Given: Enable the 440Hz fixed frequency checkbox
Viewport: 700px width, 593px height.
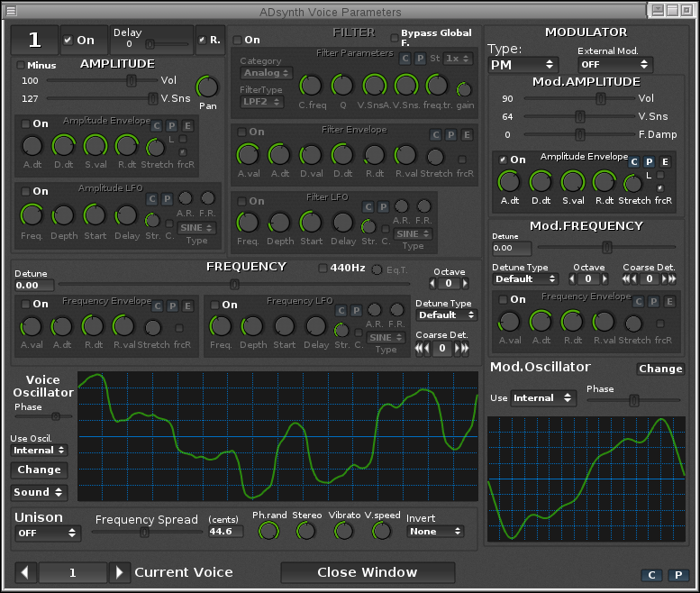Looking at the screenshot, I should pos(323,268).
